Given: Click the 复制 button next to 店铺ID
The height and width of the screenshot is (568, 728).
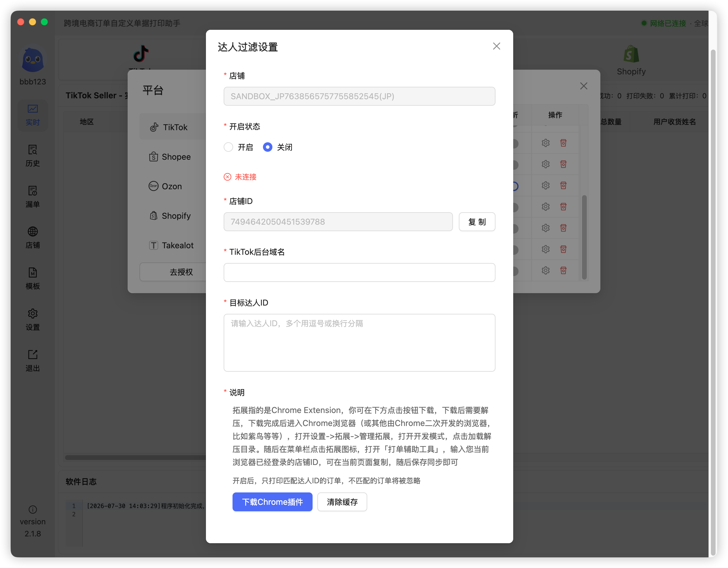Looking at the screenshot, I should [x=477, y=221].
